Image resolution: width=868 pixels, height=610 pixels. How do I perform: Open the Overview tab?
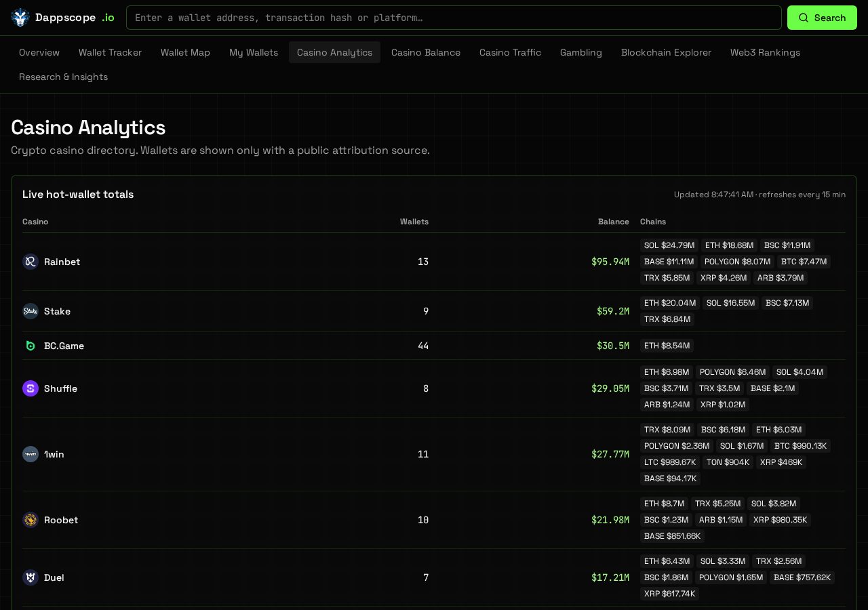pyautogui.click(x=39, y=52)
